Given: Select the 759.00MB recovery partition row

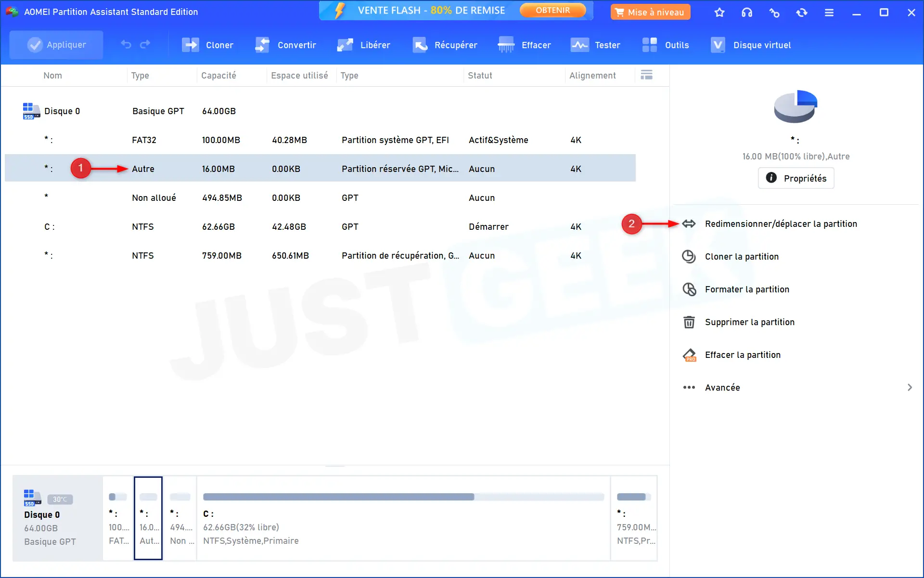Looking at the screenshot, I should point(320,256).
